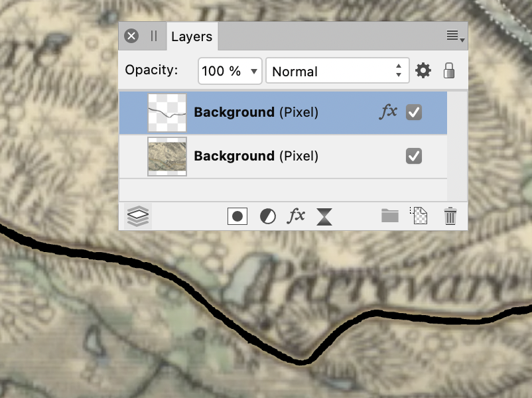532x398 pixels.
Task: Delete the selected layer
Action: coord(451,216)
